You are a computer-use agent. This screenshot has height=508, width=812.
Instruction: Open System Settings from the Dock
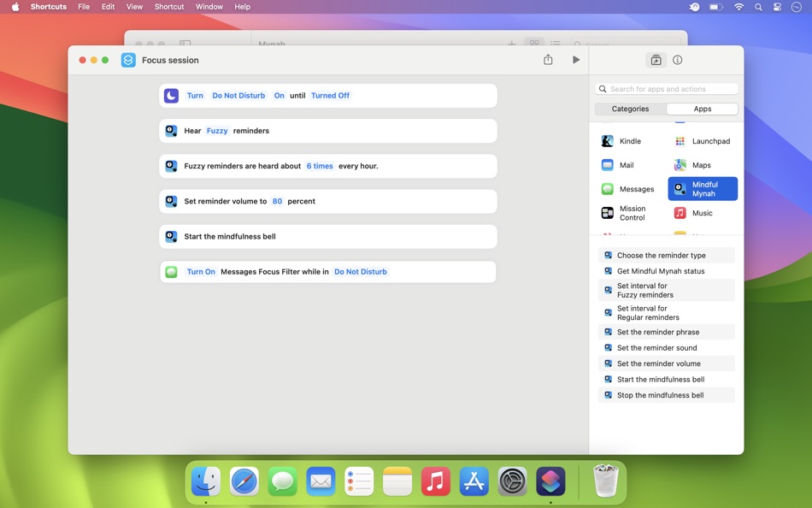pos(512,481)
